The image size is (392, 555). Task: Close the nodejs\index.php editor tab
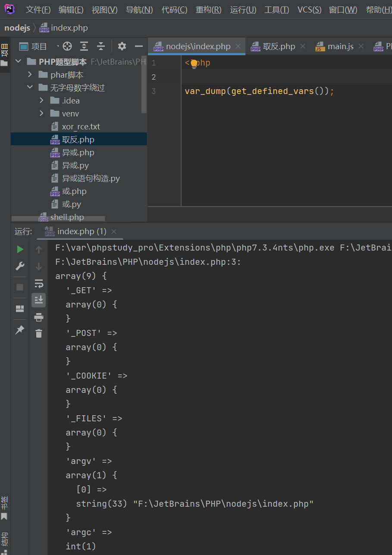[x=238, y=46]
